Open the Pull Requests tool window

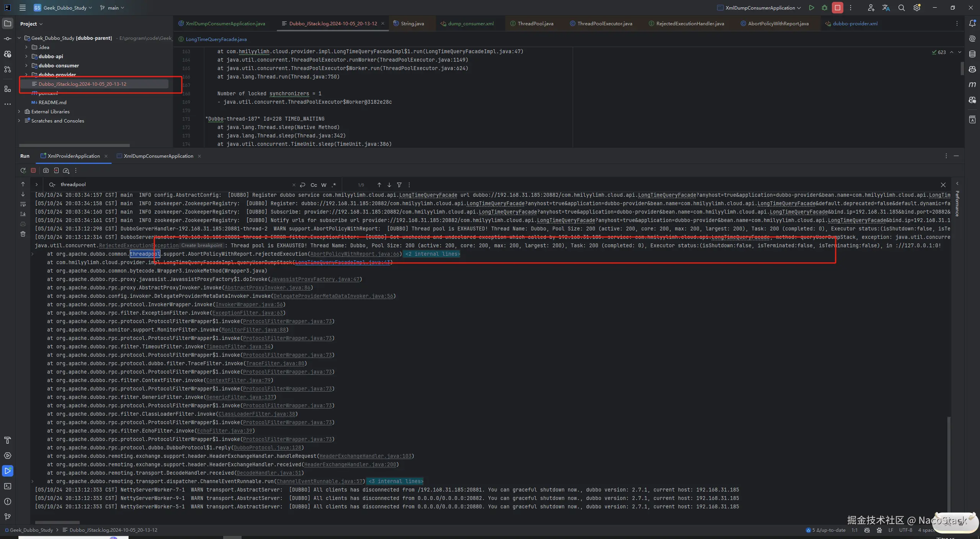(8, 69)
